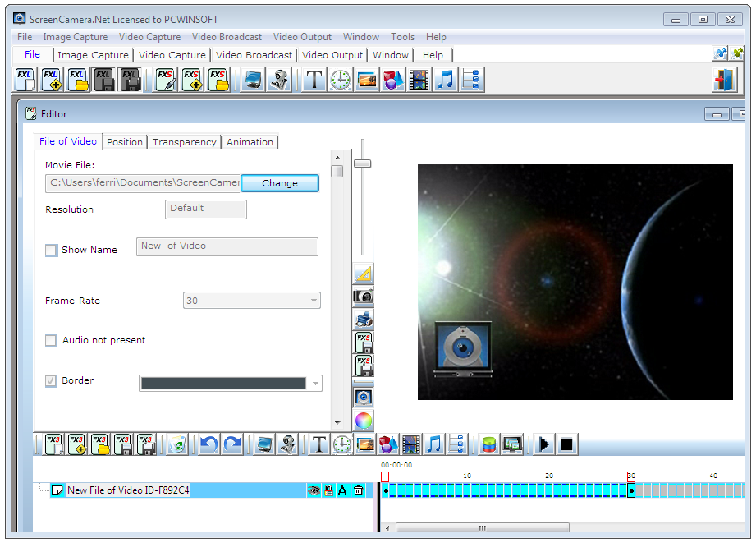756x543 pixels.
Task: Click the undo arrow in editor toolbar
Action: tap(209, 444)
